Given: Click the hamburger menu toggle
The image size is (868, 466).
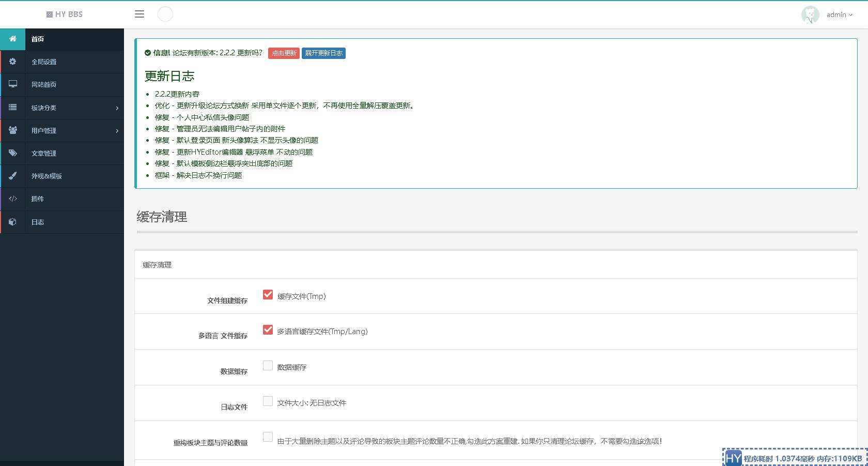Looking at the screenshot, I should coord(139,14).
